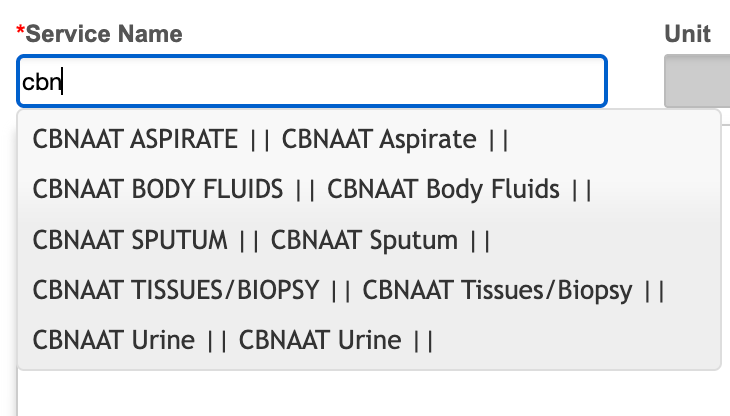Click the Unit label
Screen dimensions: 730x416
tap(687, 33)
